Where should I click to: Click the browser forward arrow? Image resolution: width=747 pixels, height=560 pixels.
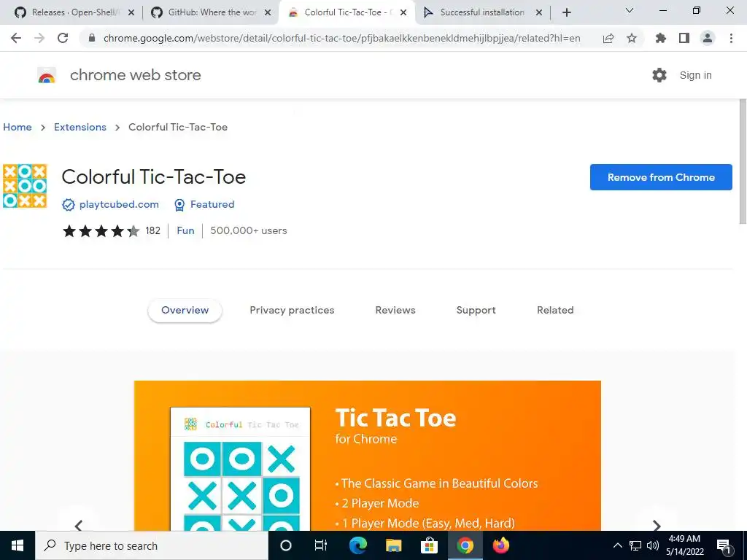[39, 38]
